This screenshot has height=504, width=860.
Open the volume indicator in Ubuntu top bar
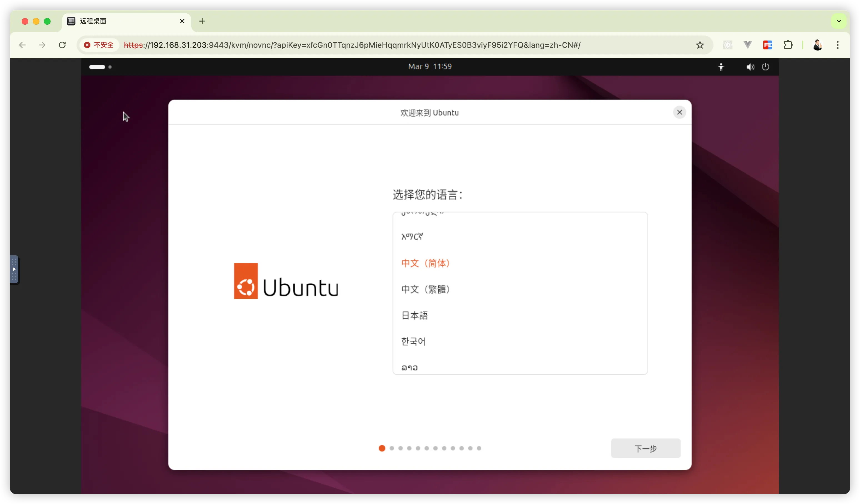click(x=750, y=67)
